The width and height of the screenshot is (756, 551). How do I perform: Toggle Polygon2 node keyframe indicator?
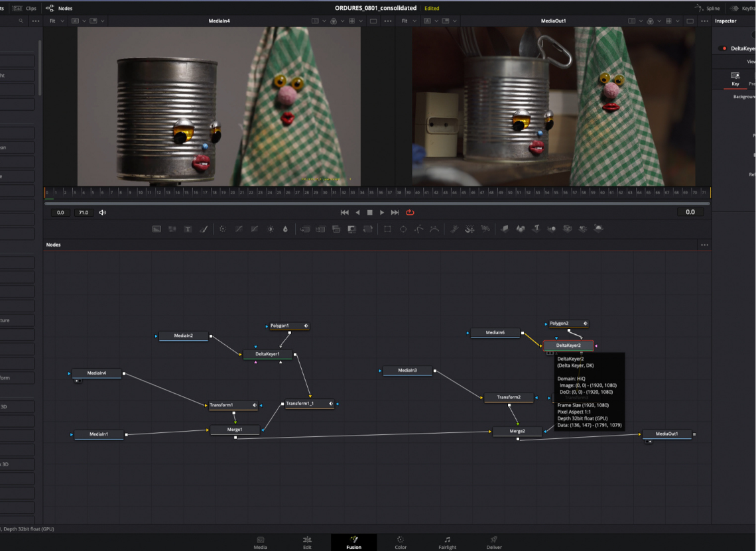[x=586, y=324]
